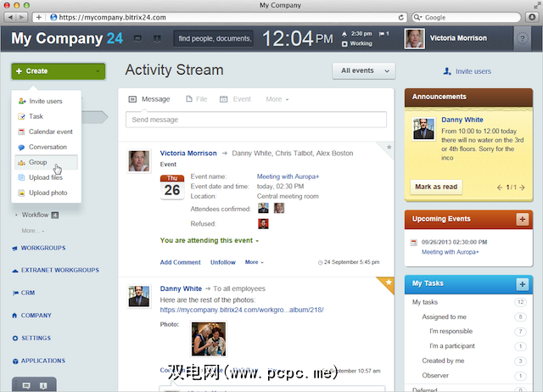
Task: Select Calendar event from Create menu
Action: point(51,132)
